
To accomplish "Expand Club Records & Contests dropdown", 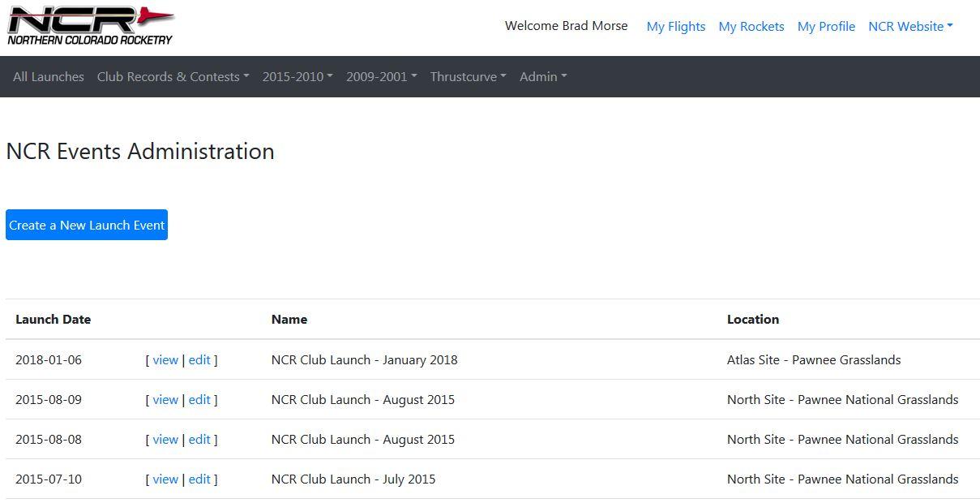I will tap(173, 76).
